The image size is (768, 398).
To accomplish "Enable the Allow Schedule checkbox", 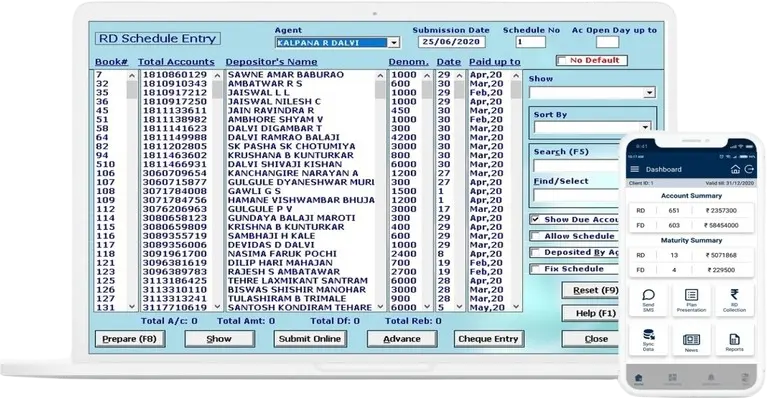I will click(535, 236).
